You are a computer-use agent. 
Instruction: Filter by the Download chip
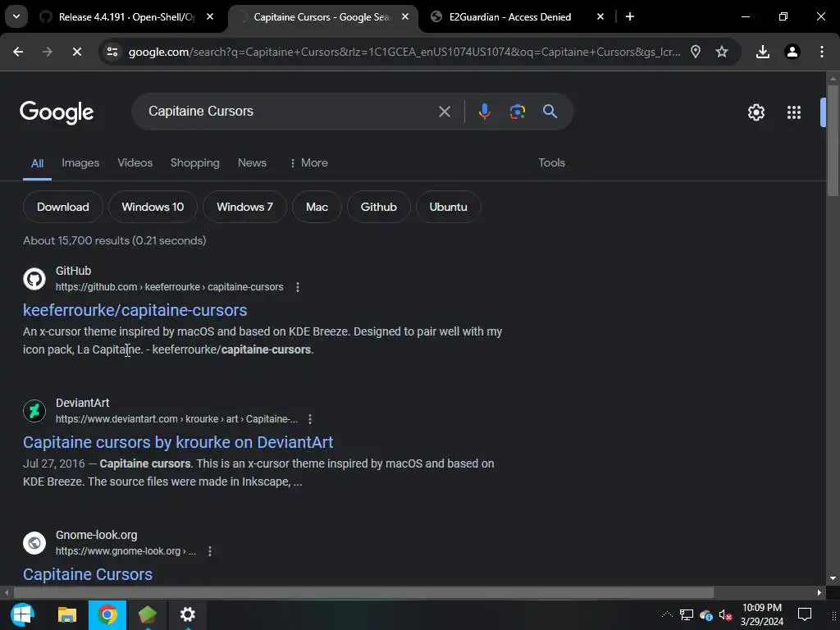(x=62, y=207)
